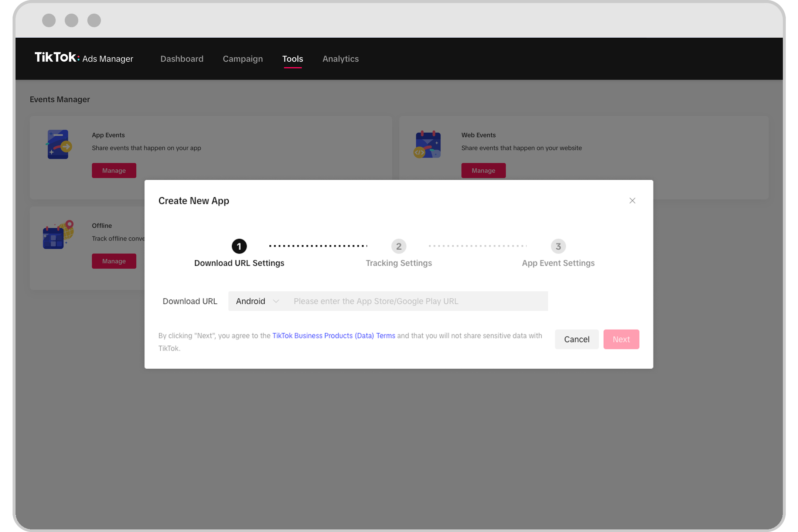The width and height of the screenshot is (798, 532).
Task: Click the Analytics navigation tab
Action: (340, 58)
